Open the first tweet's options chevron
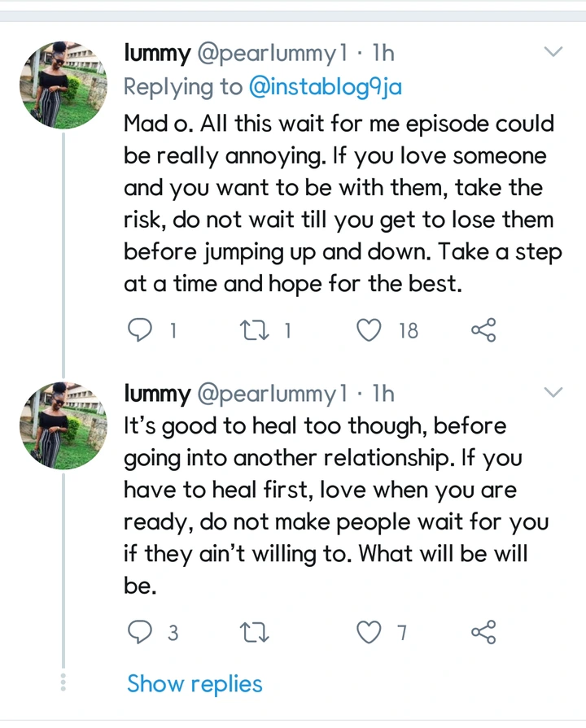 pos(553,53)
